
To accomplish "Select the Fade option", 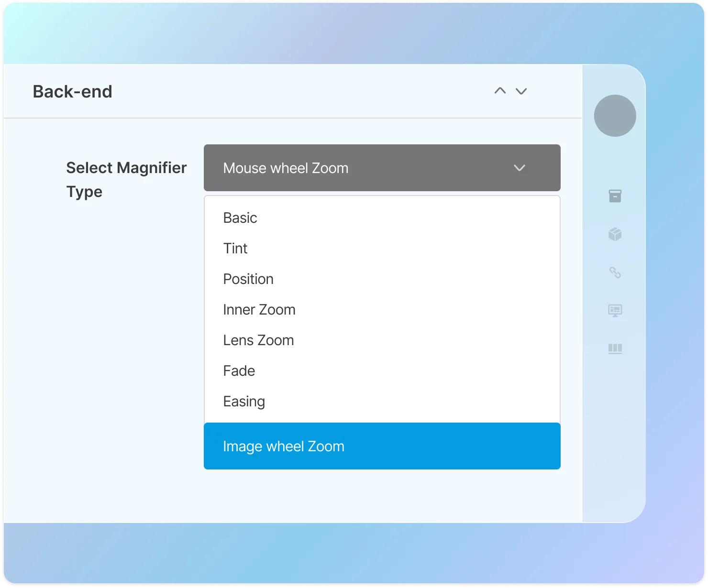I will (x=239, y=371).
